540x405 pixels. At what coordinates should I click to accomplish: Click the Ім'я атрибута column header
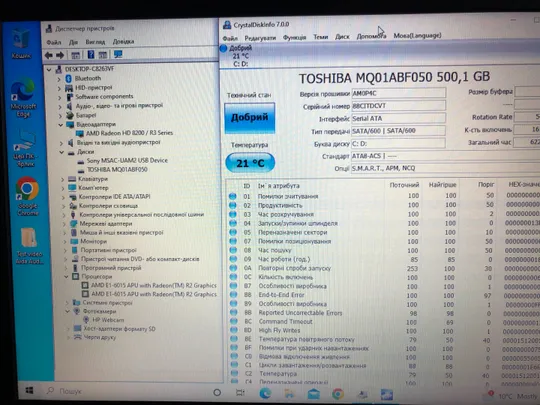[x=279, y=186]
